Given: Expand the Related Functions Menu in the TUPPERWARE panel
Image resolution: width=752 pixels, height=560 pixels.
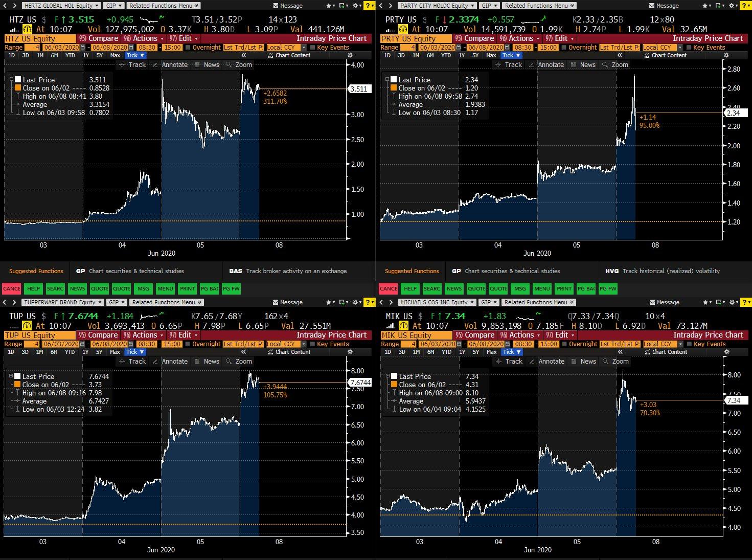Looking at the screenshot, I should pos(166,302).
